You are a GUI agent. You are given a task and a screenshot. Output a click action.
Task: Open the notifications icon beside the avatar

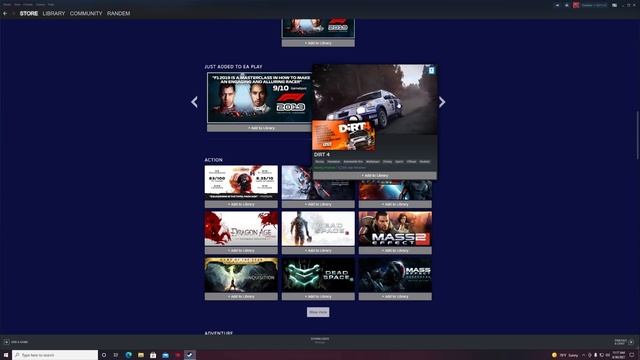(x=567, y=5)
